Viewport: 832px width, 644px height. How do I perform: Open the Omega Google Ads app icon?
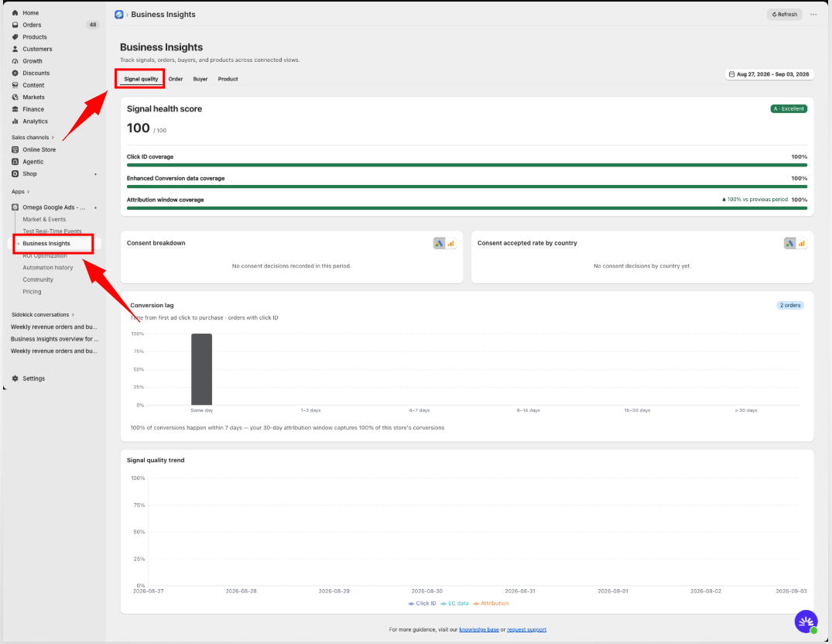click(15, 207)
